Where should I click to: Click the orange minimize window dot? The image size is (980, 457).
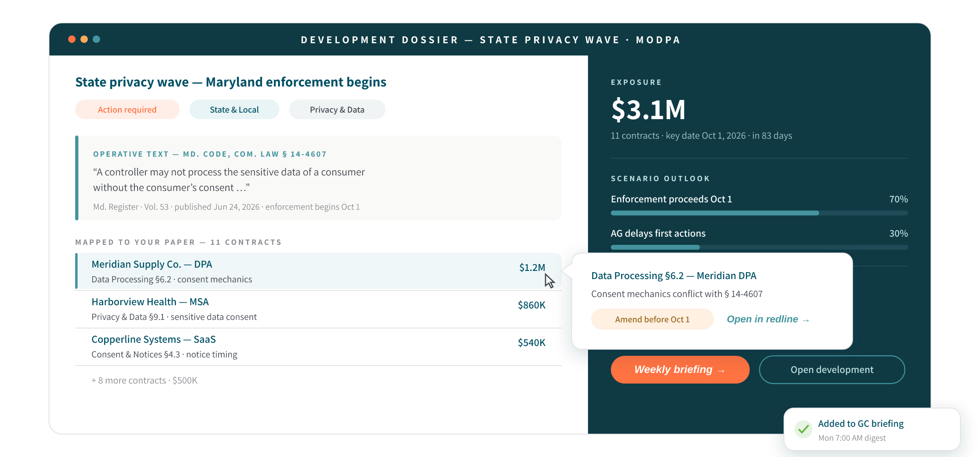pyautogui.click(x=84, y=39)
